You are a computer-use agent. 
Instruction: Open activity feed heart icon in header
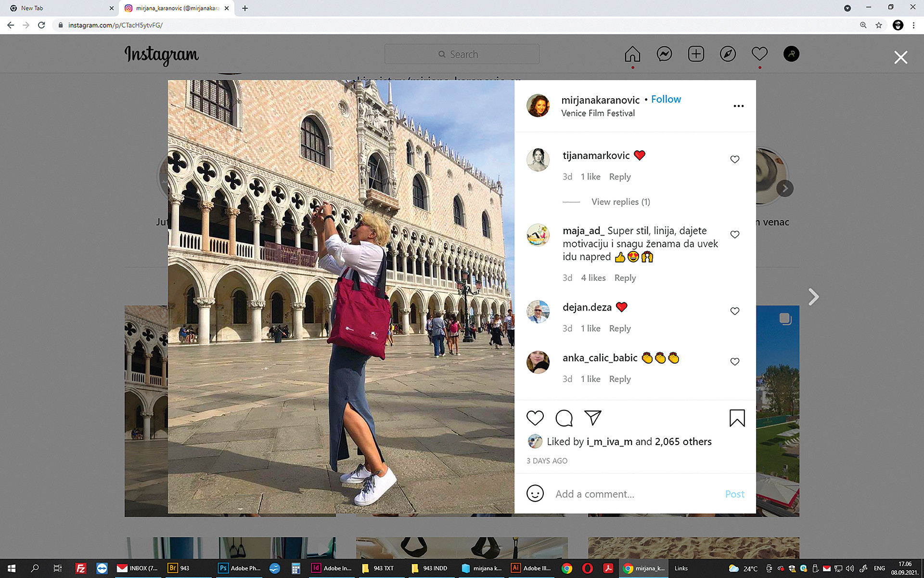[759, 53]
